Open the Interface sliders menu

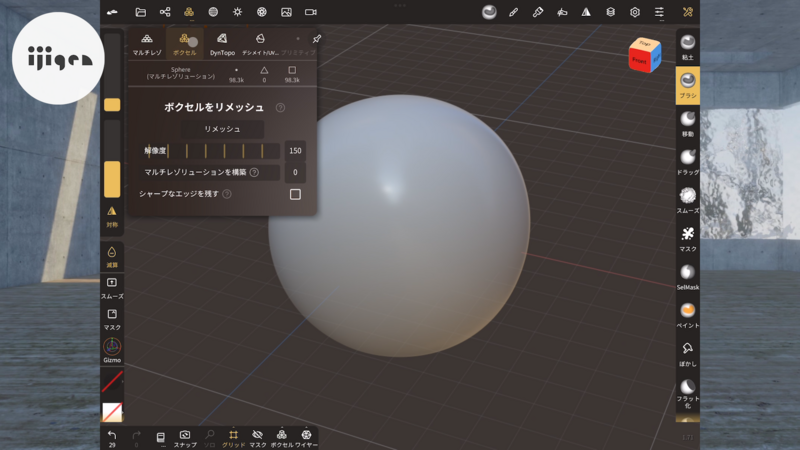pos(659,12)
